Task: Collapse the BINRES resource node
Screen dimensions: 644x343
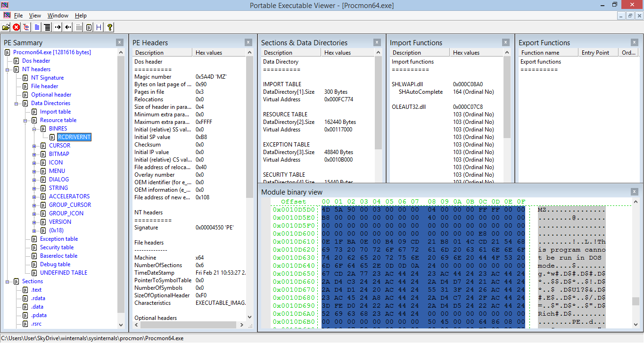Action: point(34,129)
